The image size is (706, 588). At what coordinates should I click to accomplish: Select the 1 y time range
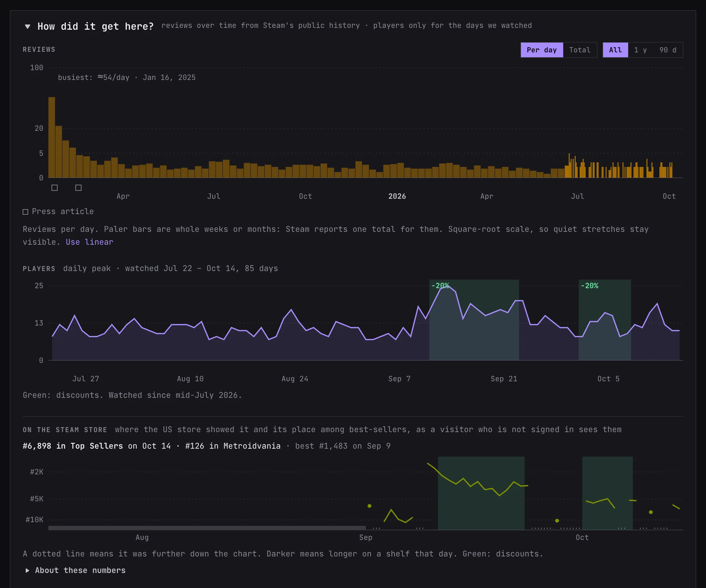pos(640,50)
